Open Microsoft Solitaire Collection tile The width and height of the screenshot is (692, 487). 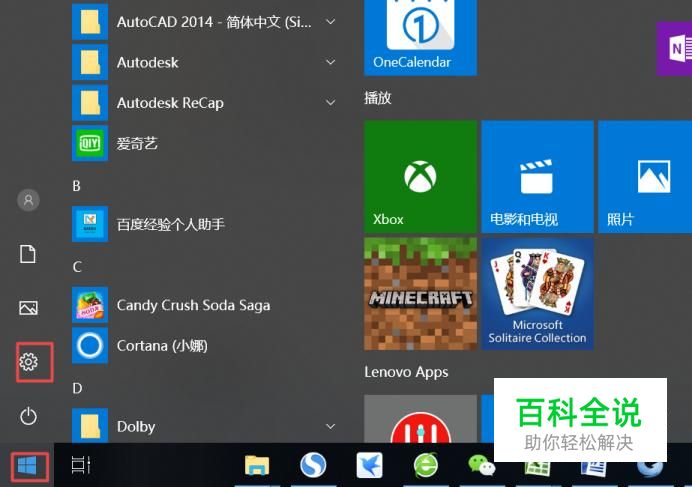click(537, 294)
